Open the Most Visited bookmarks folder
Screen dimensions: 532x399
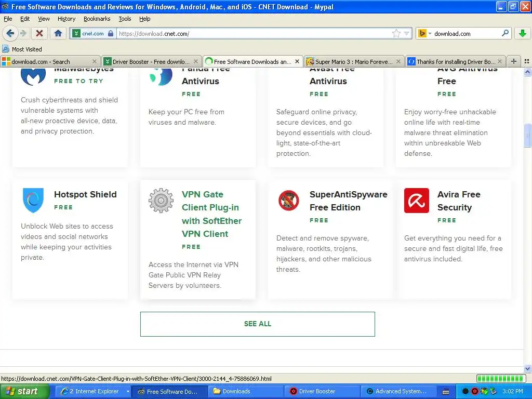tap(22, 49)
